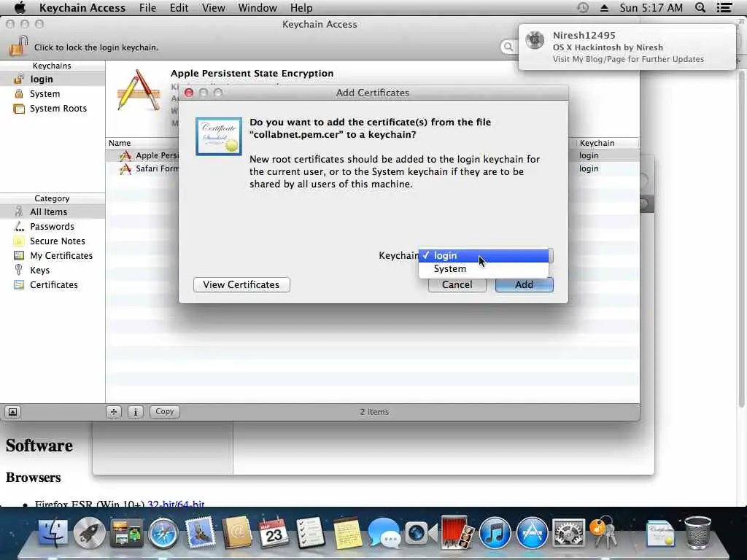Click the info button in bottom bar

click(x=135, y=412)
